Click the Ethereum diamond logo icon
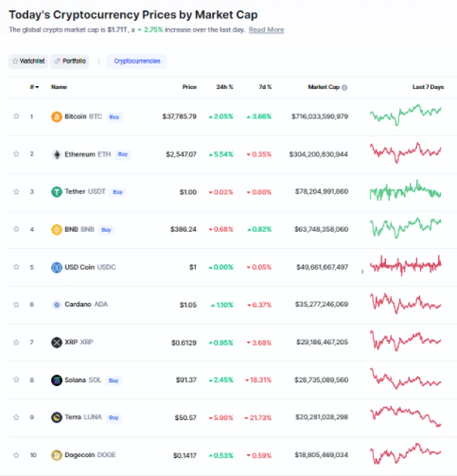The image size is (457, 476). 57,154
